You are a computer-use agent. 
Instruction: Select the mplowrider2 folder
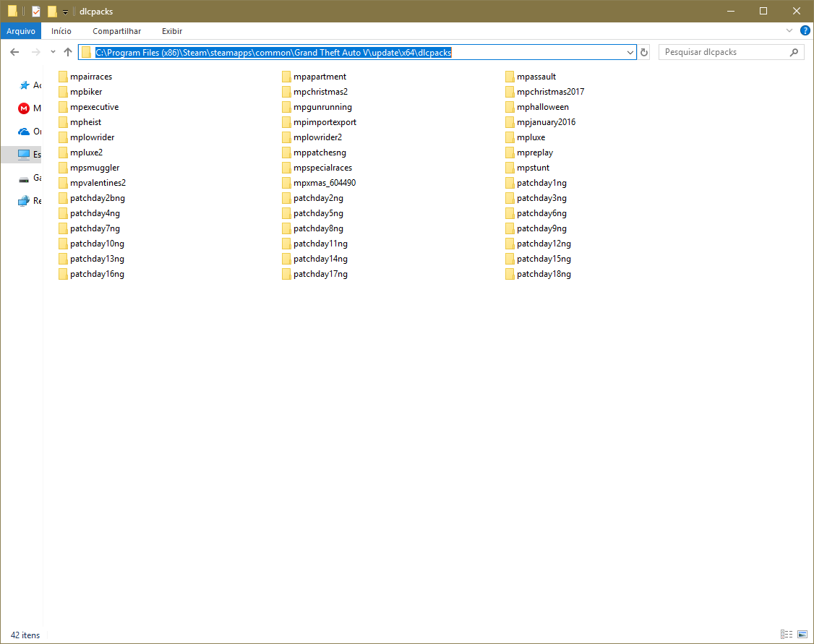[x=312, y=137]
